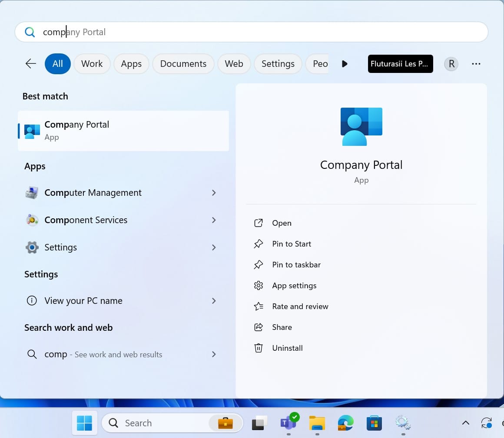Viewport: 504px width, 438px height.
Task: Click in the top search input field
Action: point(252,32)
